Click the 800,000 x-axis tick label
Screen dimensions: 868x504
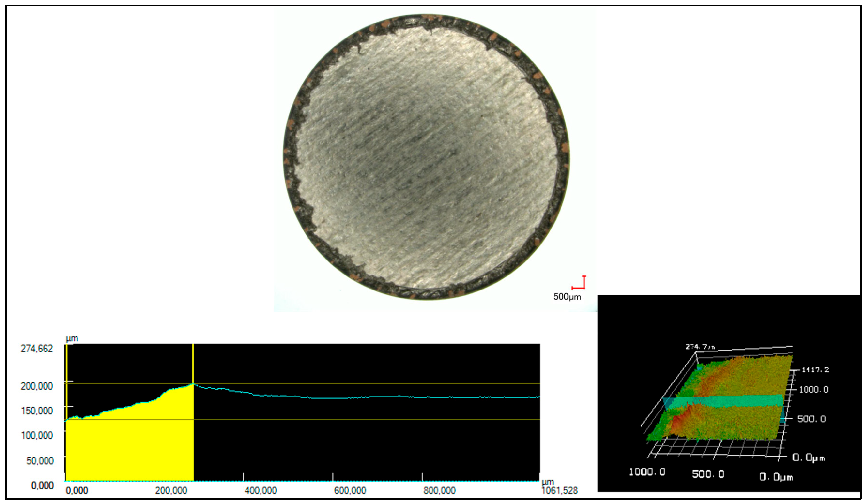(439, 490)
